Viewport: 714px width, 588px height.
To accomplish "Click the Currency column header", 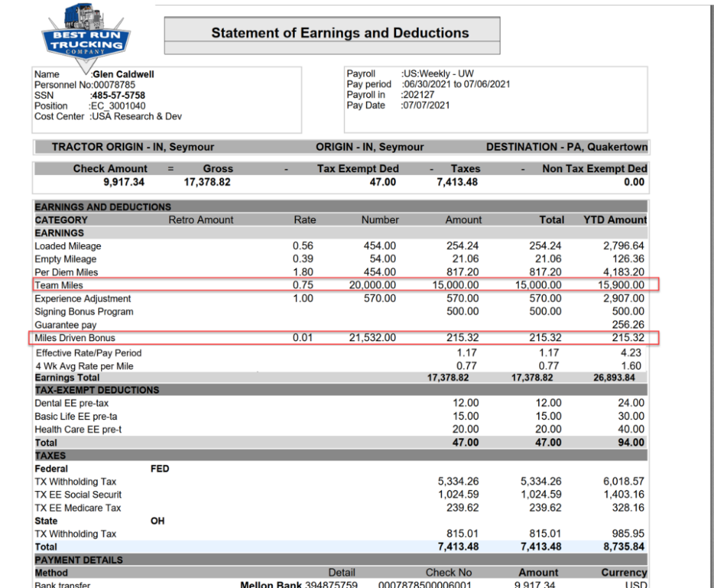I will pyautogui.click(x=624, y=573).
